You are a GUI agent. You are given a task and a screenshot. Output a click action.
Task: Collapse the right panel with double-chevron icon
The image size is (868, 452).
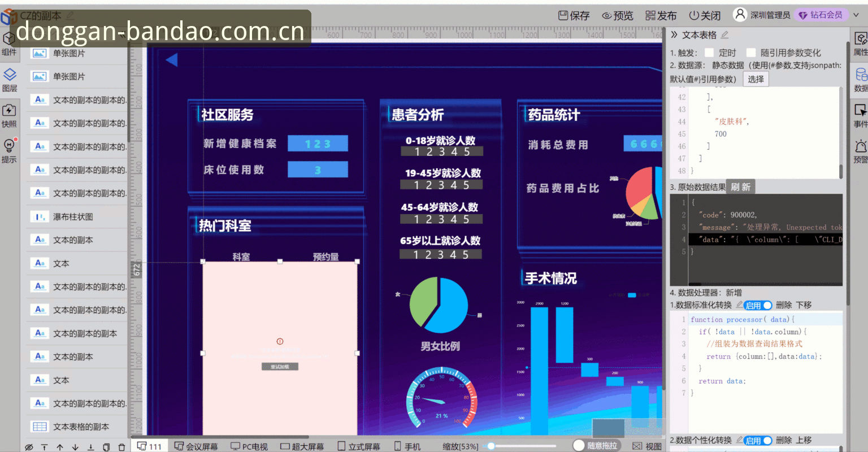pos(674,34)
